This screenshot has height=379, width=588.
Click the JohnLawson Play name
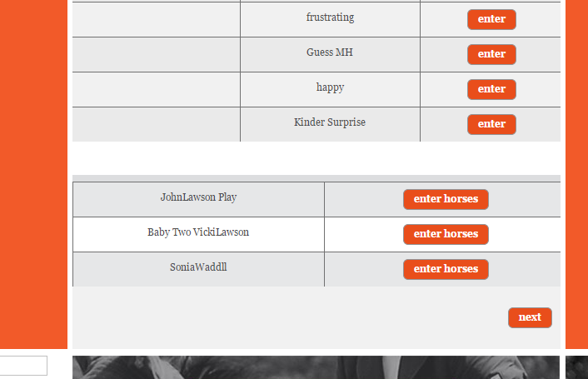pyautogui.click(x=198, y=197)
